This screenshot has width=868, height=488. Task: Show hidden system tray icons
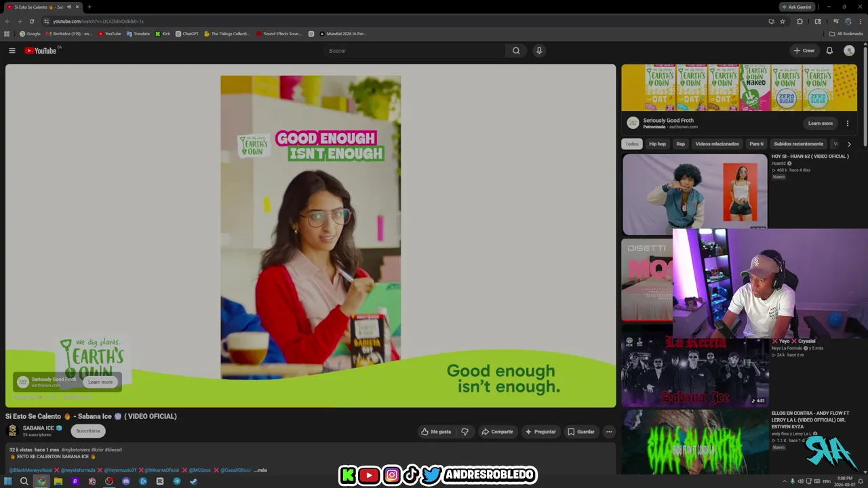coord(785,481)
